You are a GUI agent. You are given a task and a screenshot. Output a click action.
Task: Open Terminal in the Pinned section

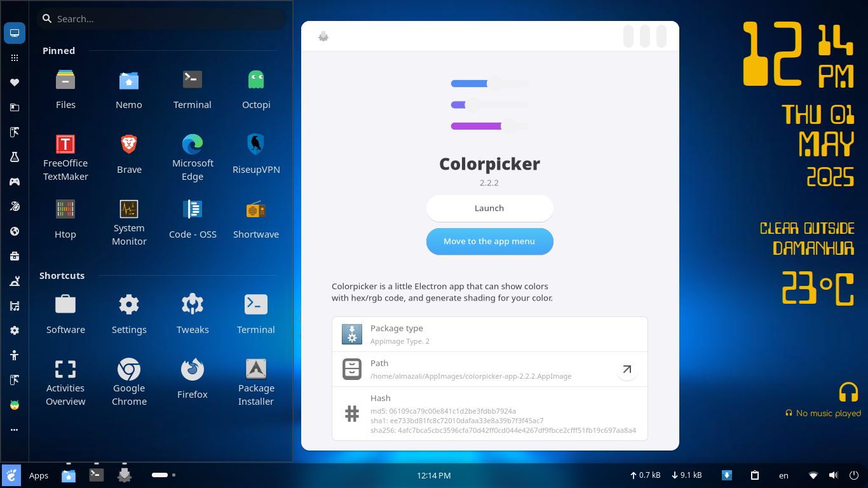(193, 90)
